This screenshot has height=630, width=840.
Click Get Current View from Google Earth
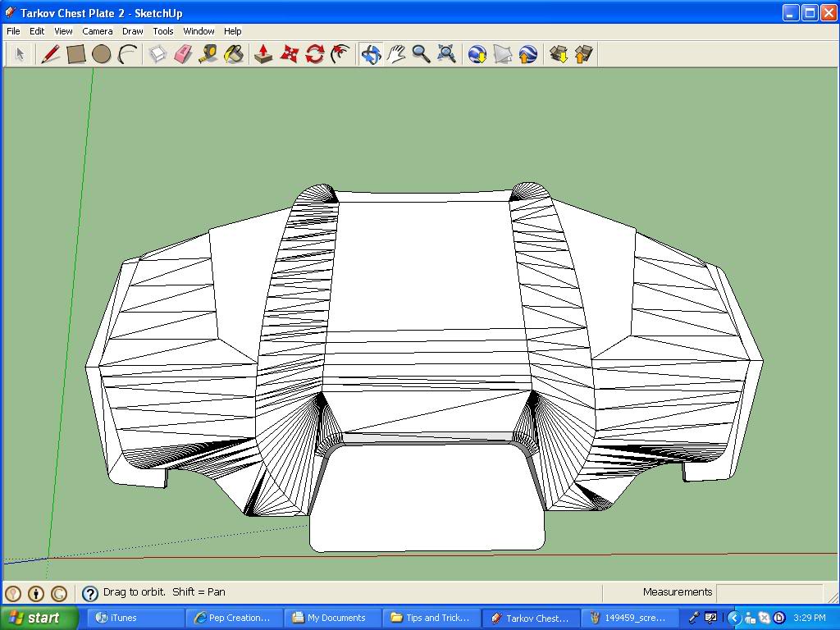point(477,54)
